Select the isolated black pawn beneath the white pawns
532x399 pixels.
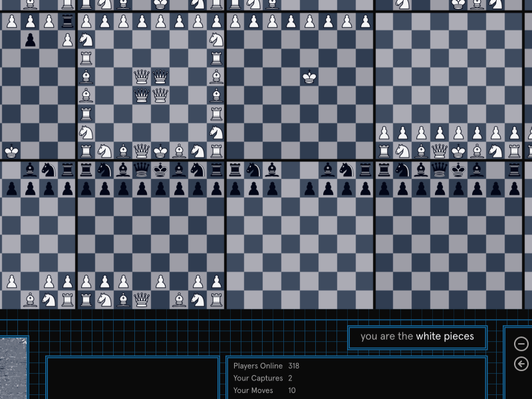point(30,40)
